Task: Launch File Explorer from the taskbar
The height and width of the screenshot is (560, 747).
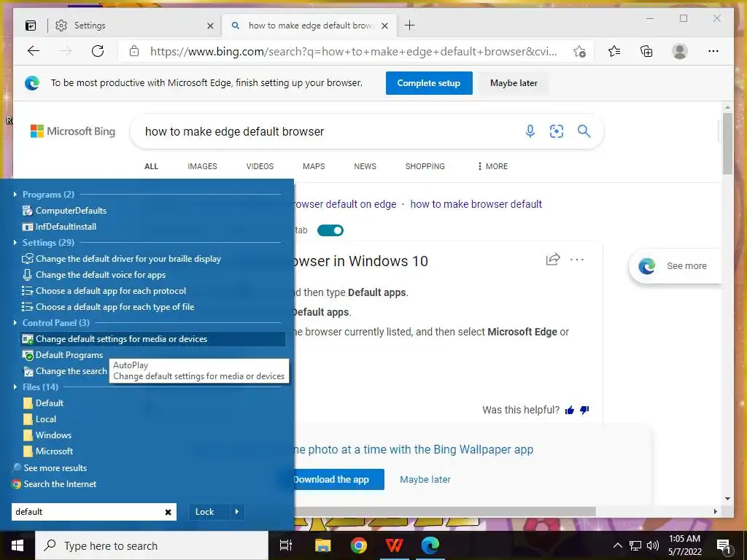Action: pyautogui.click(x=323, y=545)
